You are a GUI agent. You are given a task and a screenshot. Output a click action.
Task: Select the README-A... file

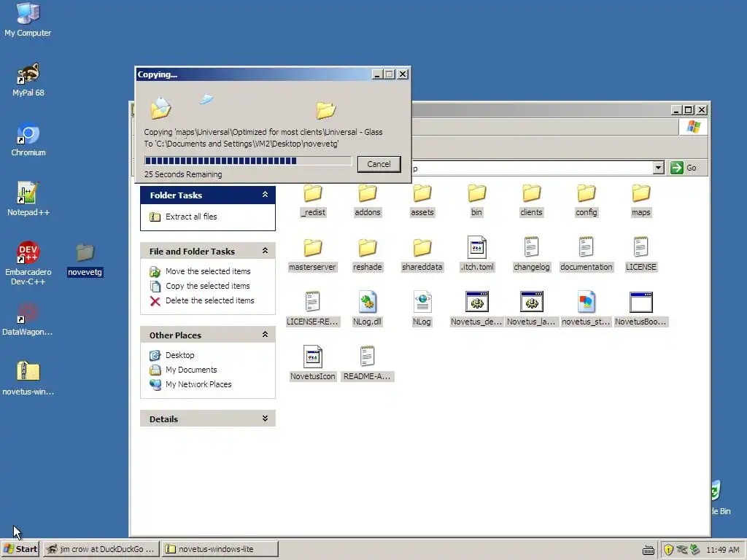point(368,364)
